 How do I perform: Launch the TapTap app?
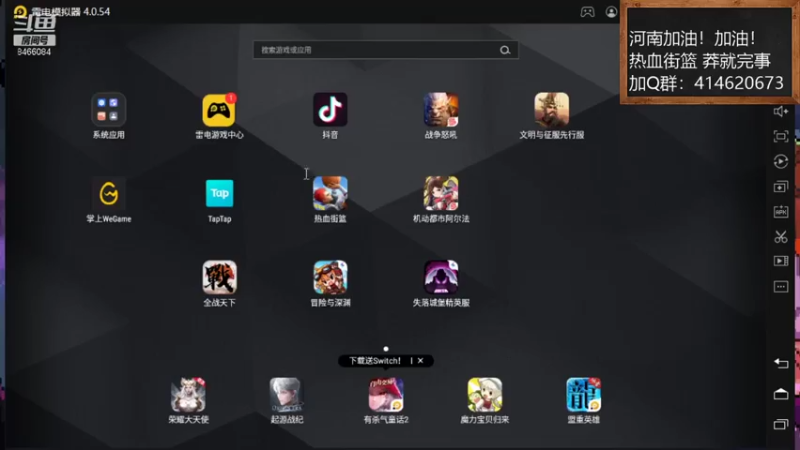click(219, 193)
